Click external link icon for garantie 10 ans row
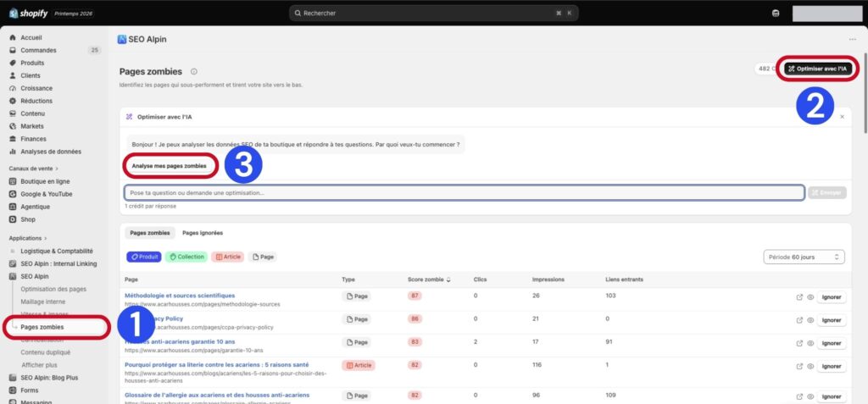This screenshot has height=404, width=868. click(x=799, y=344)
